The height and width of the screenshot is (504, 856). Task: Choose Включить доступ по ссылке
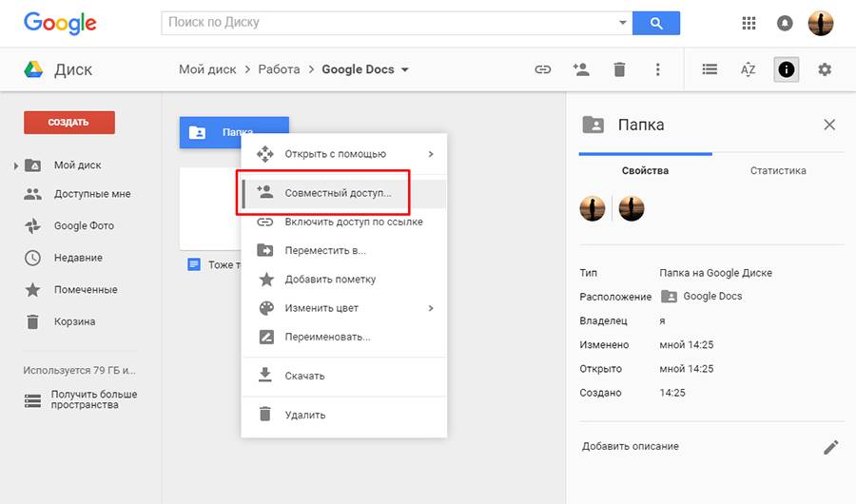click(344, 222)
